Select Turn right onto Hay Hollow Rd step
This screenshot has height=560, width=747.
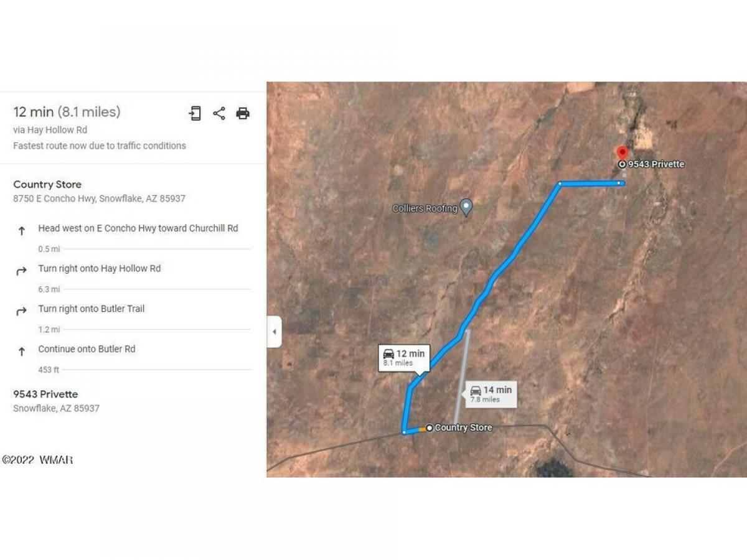[x=100, y=269]
